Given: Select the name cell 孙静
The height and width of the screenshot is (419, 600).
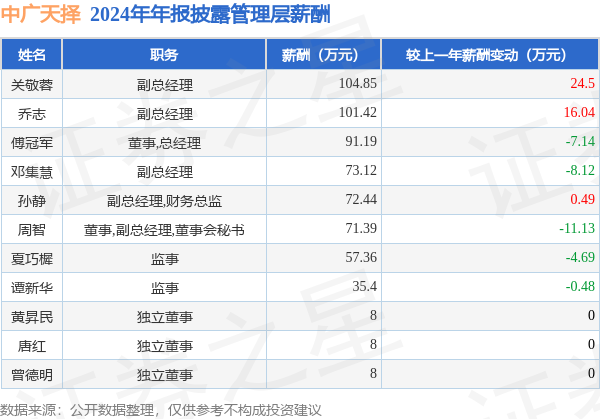Looking at the screenshot, I should pyautogui.click(x=32, y=201).
